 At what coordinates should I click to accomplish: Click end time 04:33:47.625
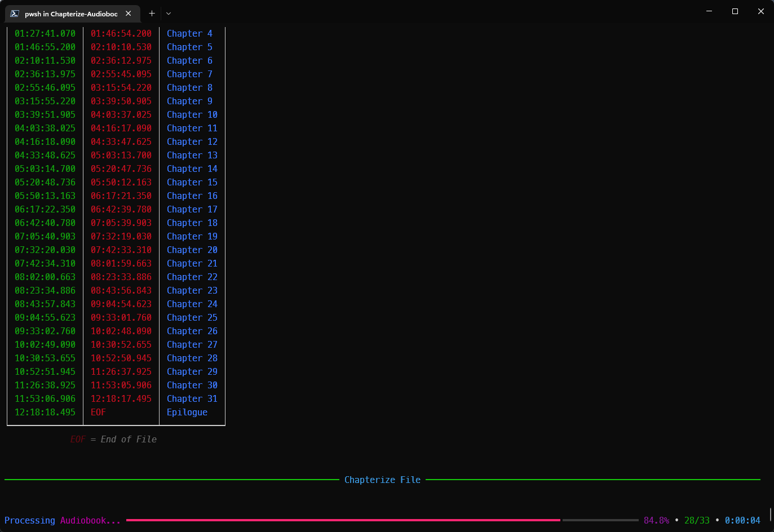(x=121, y=142)
